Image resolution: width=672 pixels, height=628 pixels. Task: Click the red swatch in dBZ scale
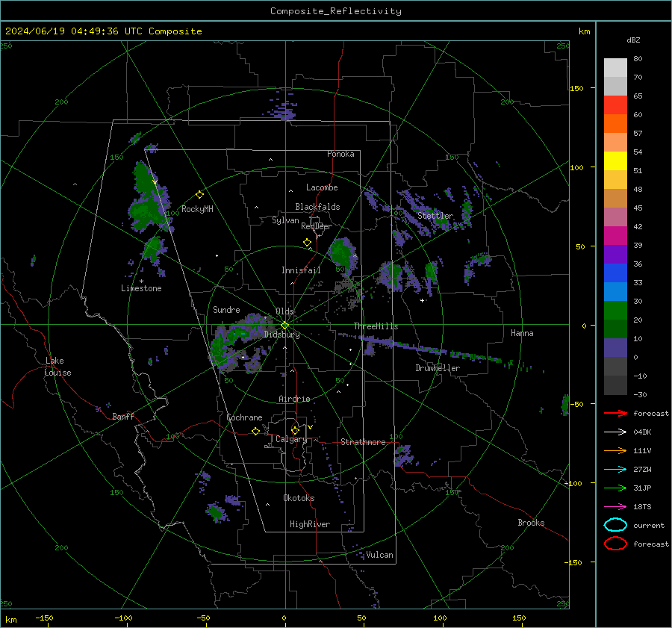tap(615, 105)
